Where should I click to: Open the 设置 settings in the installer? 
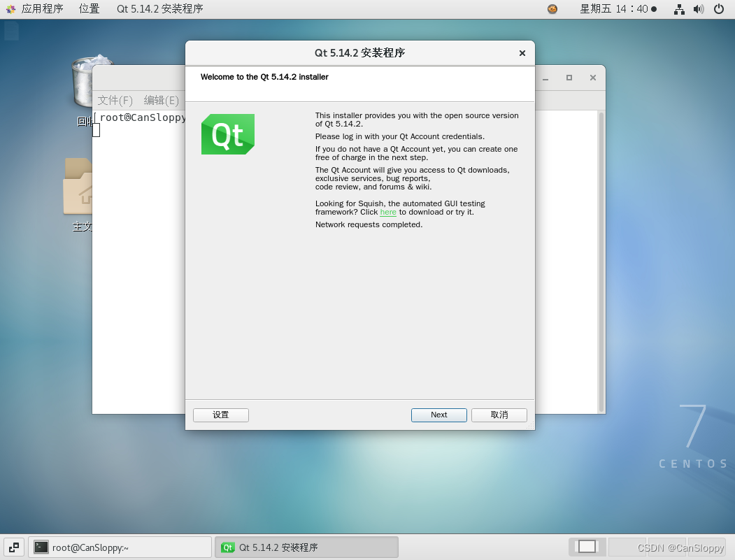click(220, 415)
